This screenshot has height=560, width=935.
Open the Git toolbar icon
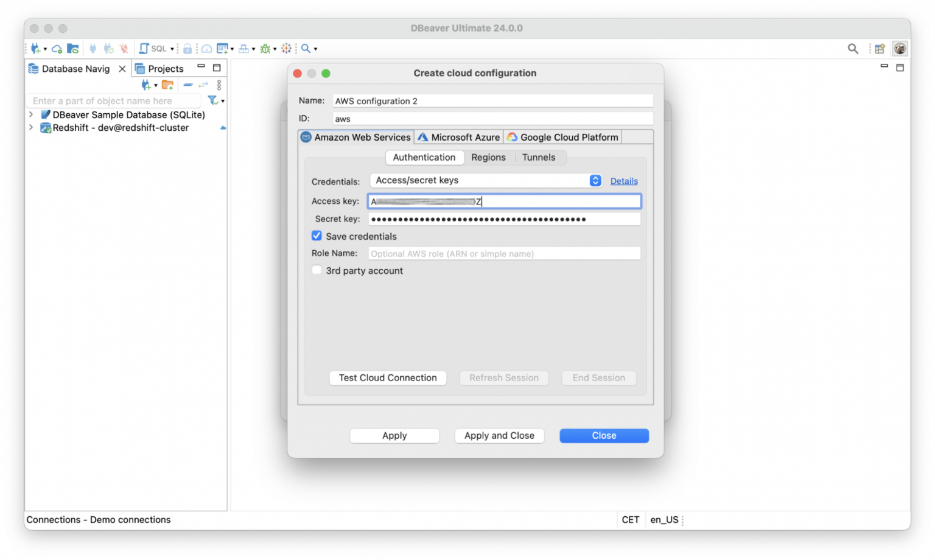coord(223,48)
